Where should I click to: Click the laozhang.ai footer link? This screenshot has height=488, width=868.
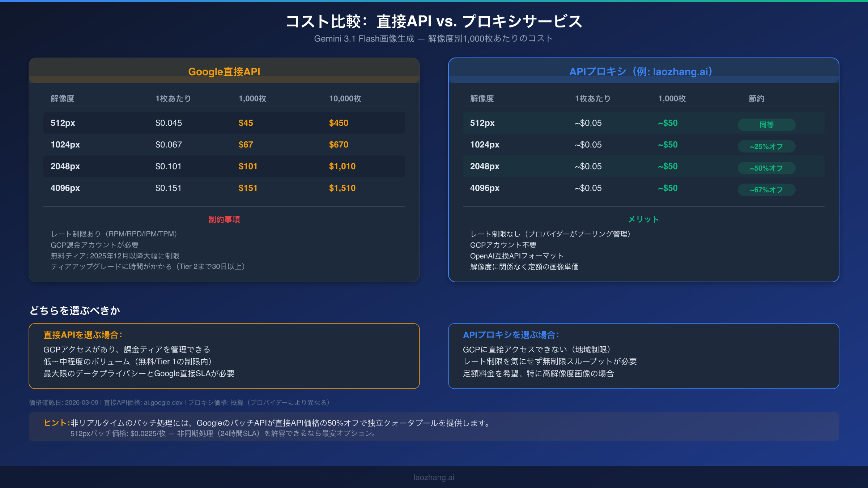coord(434,477)
